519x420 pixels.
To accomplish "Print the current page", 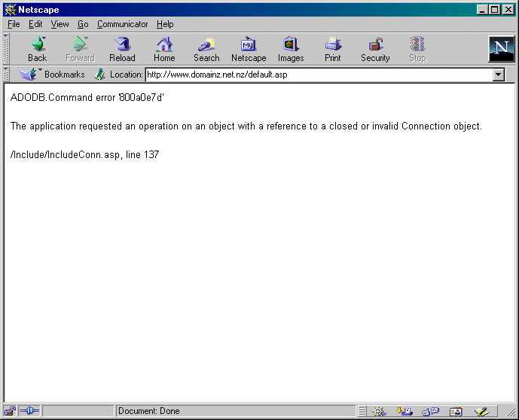I will (x=333, y=49).
